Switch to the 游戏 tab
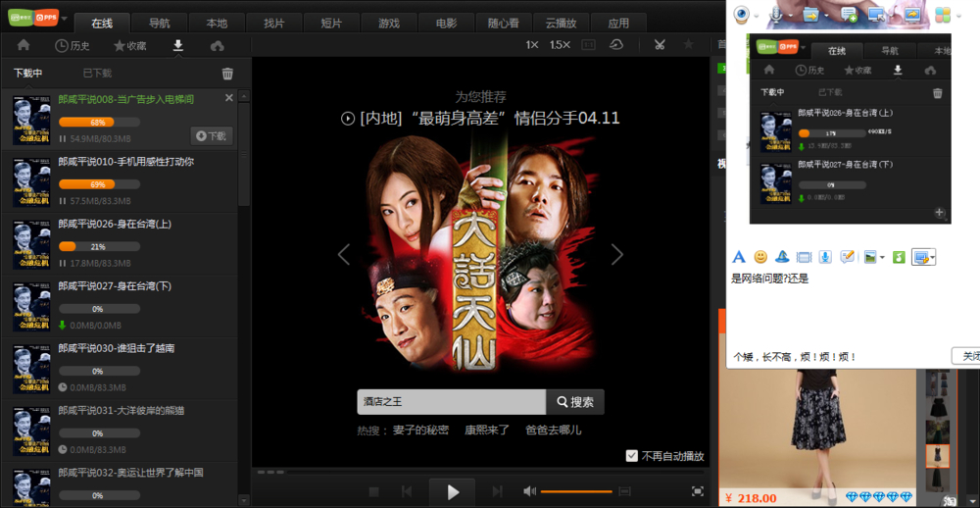Screen dimensions: 980x508 [389, 24]
